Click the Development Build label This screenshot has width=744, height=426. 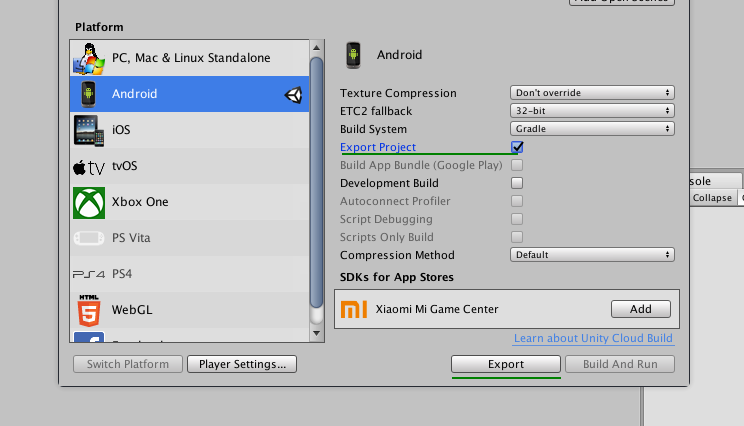pyautogui.click(x=389, y=183)
